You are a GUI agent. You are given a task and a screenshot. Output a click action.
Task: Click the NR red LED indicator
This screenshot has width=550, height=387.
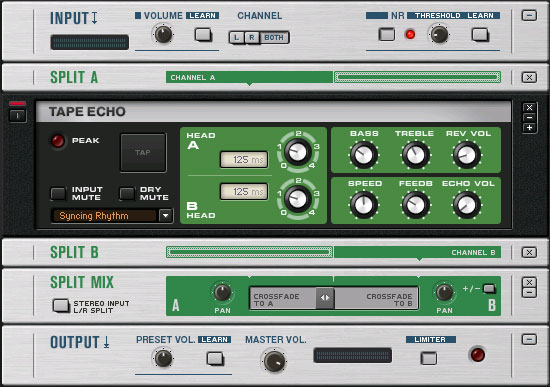click(410, 34)
